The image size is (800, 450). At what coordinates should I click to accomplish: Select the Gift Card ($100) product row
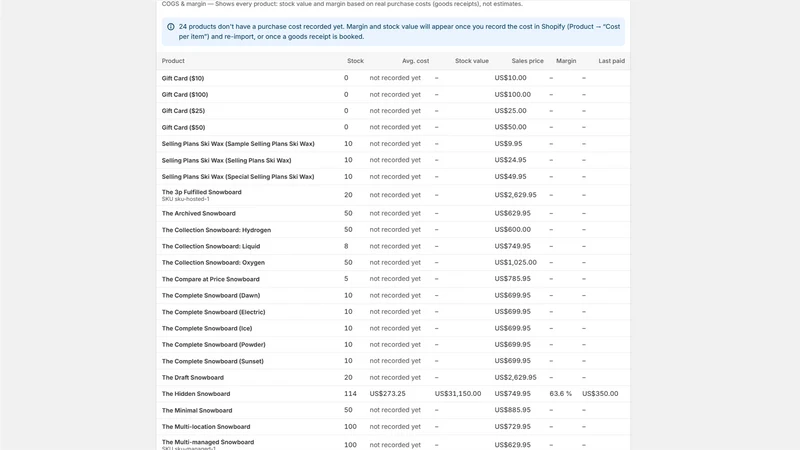[x=393, y=94]
